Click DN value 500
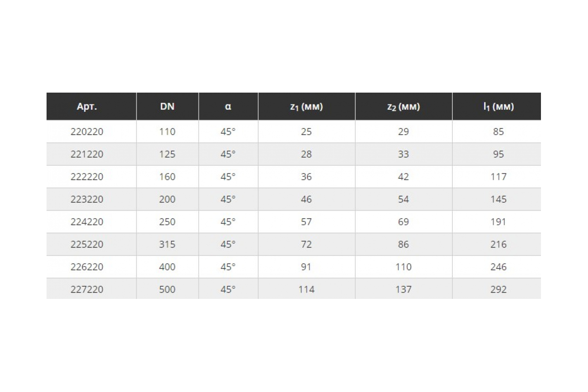 pyautogui.click(x=167, y=290)
